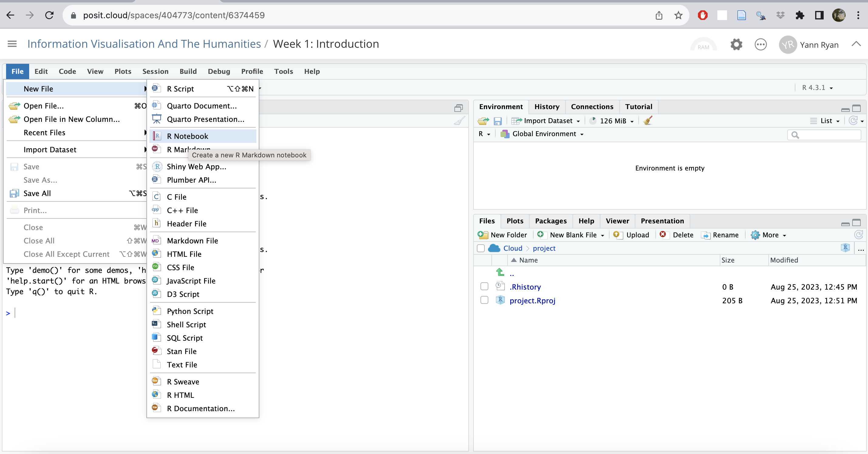The width and height of the screenshot is (868, 454).
Task: Reload the browser page
Action: pyautogui.click(x=49, y=15)
